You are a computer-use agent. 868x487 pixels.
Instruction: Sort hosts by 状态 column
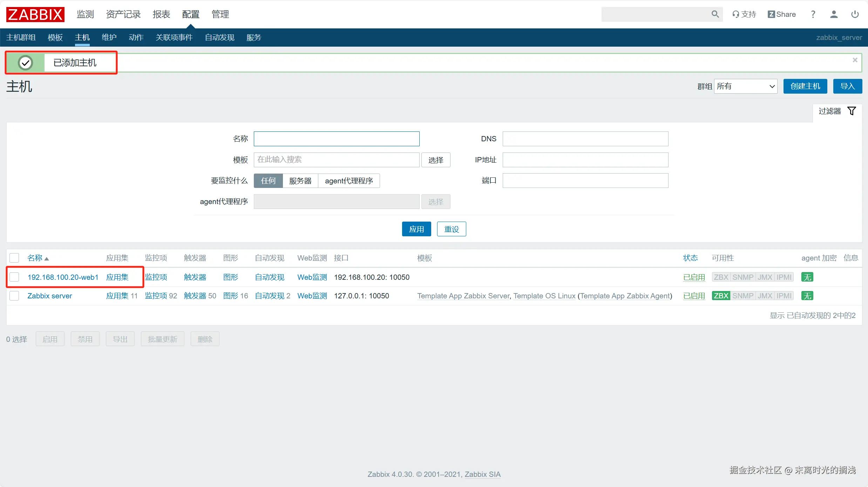(x=690, y=258)
